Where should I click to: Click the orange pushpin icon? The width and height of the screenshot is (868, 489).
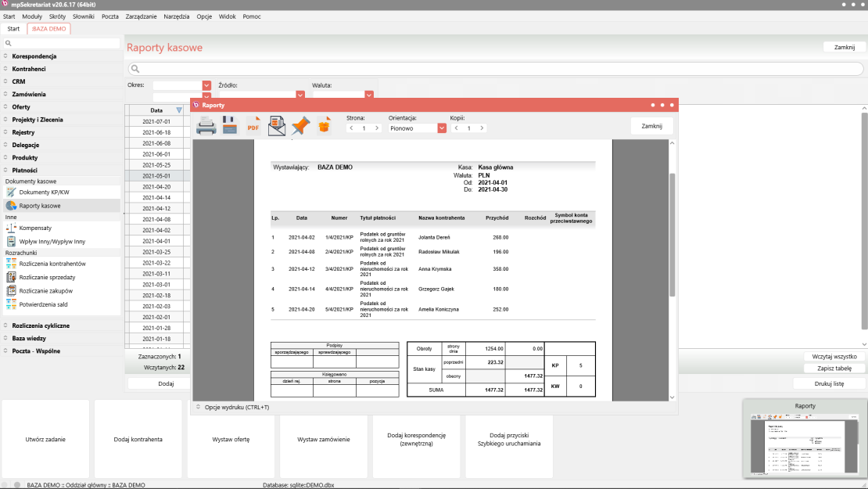click(300, 126)
